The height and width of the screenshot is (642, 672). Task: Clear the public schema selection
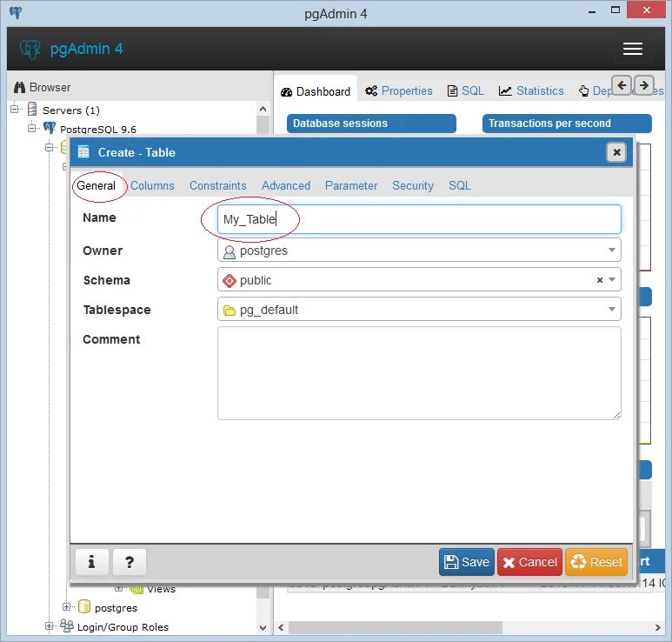(x=600, y=280)
